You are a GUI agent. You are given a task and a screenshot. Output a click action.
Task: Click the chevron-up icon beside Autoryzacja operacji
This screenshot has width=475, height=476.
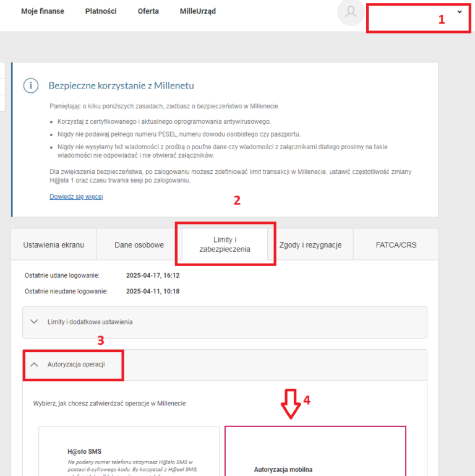click(x=35, y=365)
